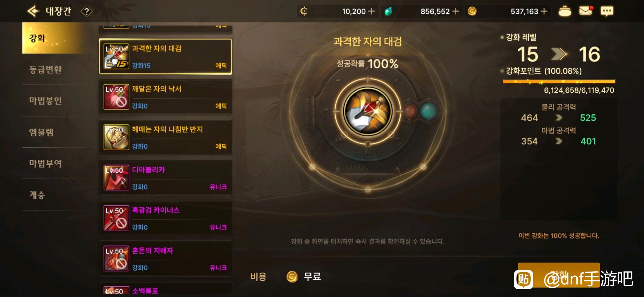
Task: Add more gold with the plus icon
Action: (x=544, y=11)
